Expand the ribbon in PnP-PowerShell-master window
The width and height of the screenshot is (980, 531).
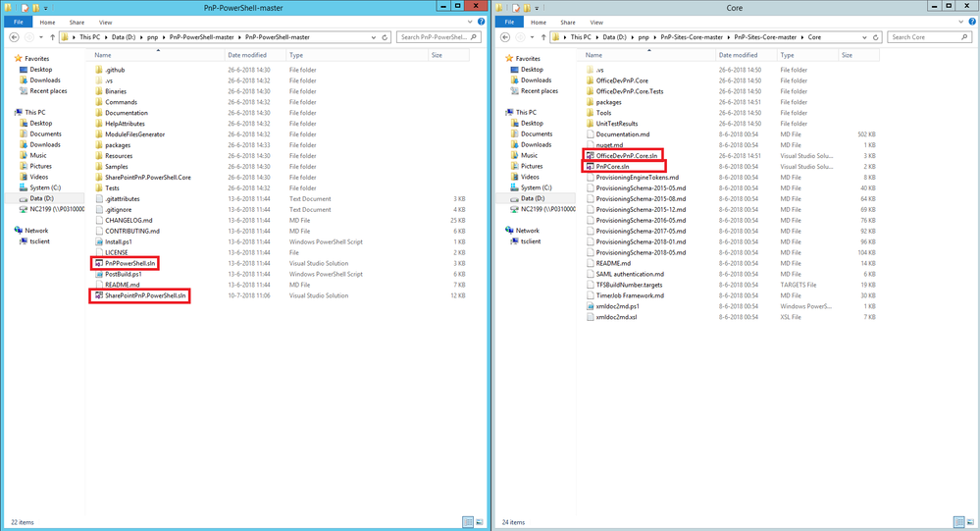[471, 22]
